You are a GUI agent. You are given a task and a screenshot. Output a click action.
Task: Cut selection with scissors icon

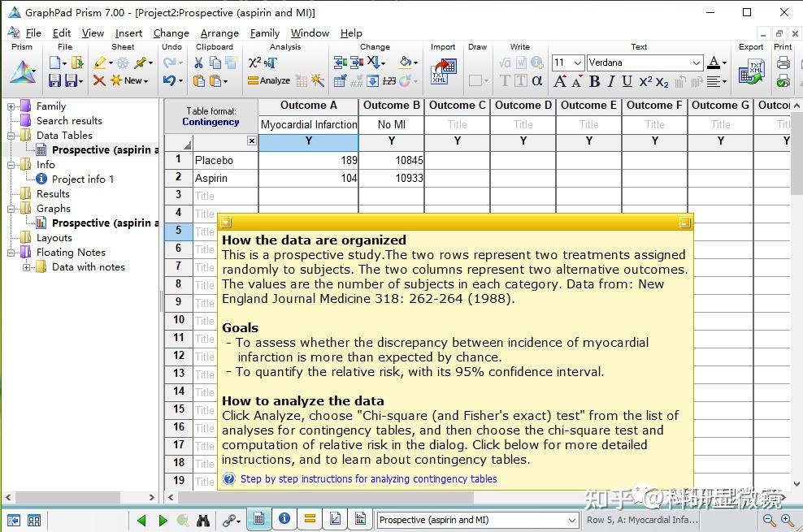(198, 63)
